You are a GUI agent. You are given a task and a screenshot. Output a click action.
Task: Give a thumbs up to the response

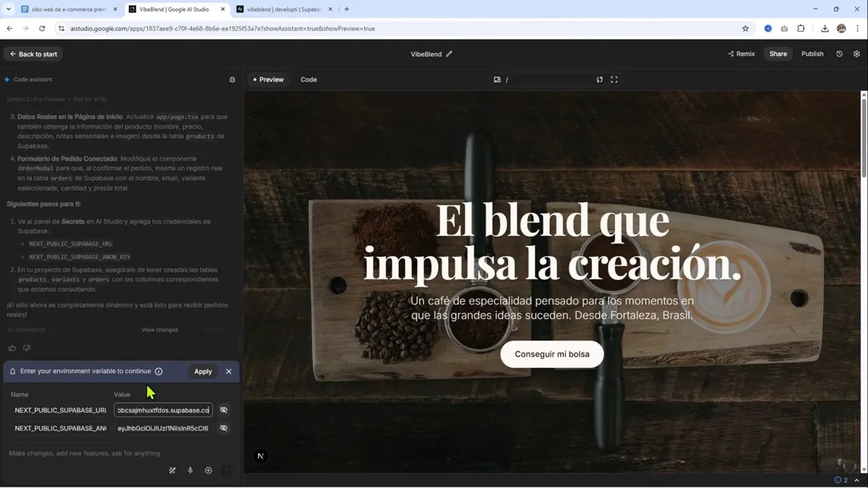tap(12, 348)
